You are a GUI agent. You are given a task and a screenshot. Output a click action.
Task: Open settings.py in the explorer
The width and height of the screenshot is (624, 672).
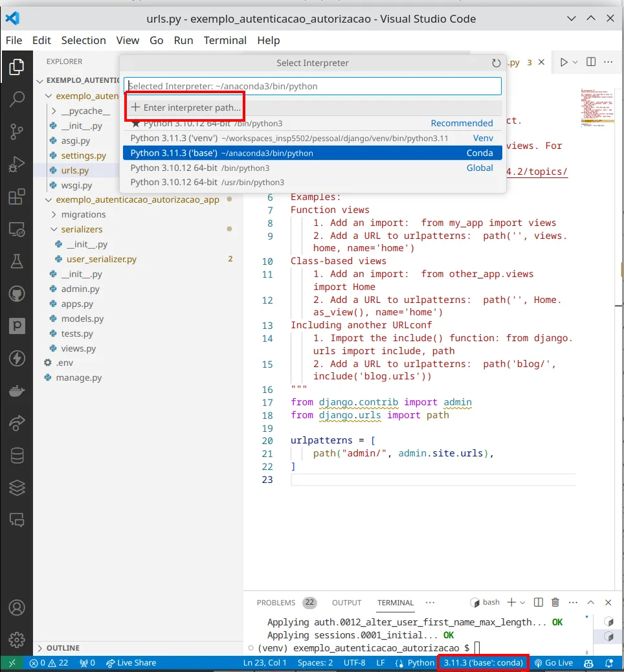(83, 155)
